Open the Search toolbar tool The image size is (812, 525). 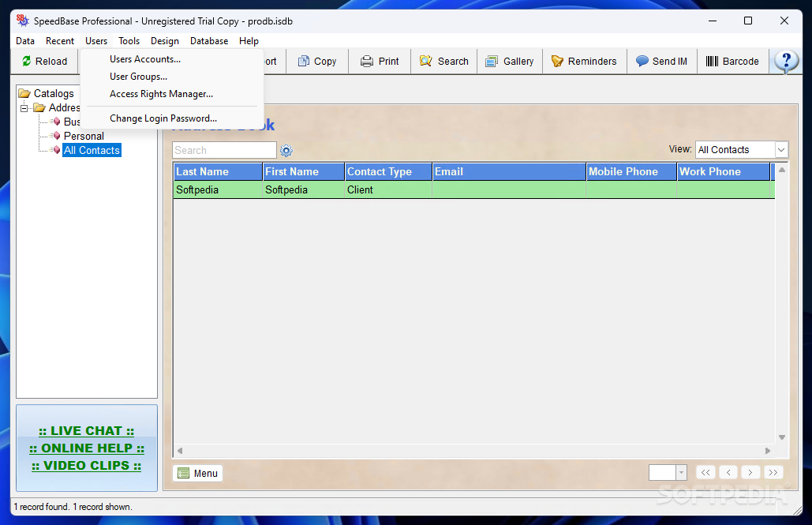point(444,61)
